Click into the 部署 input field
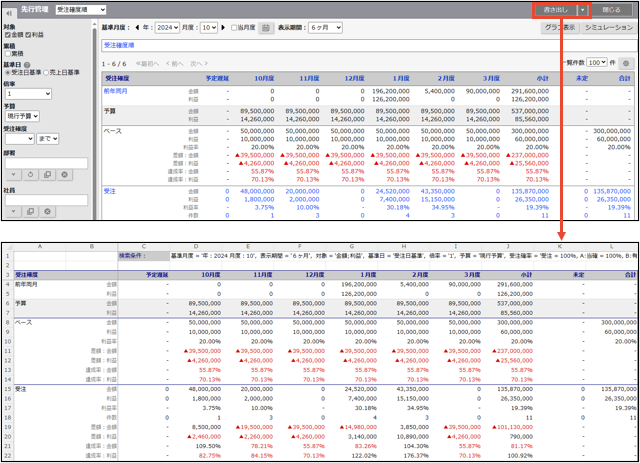Image resolution: width=640 pixels, height=463 pixels. click(x=46, y=163)
